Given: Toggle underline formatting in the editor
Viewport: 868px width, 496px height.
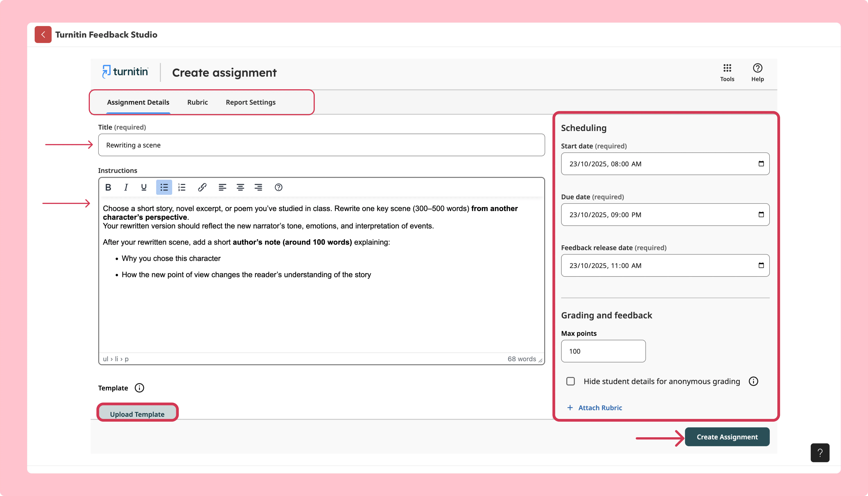Looking at the screenshot, I should point(144,187).
